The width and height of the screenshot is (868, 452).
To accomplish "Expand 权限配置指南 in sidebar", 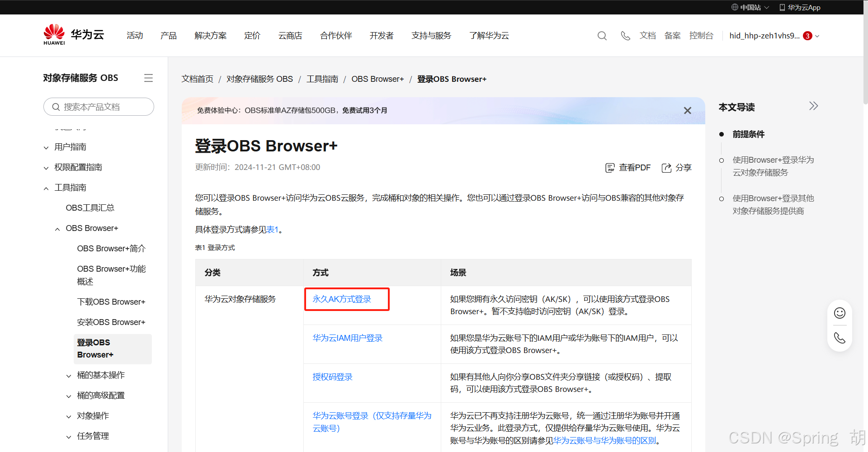I will (x=46, y=168).
